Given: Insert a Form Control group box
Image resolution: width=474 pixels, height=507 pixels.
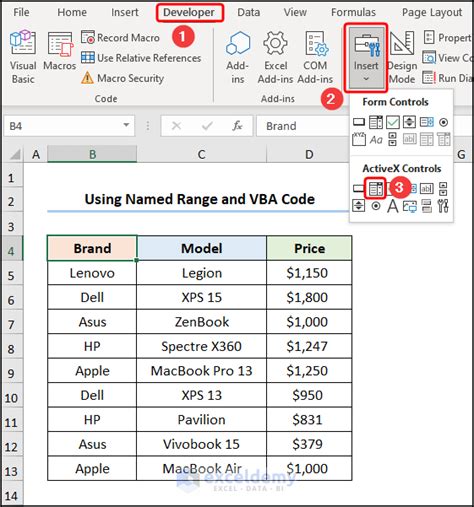Looking at the screenshot, I should point(359,139).
